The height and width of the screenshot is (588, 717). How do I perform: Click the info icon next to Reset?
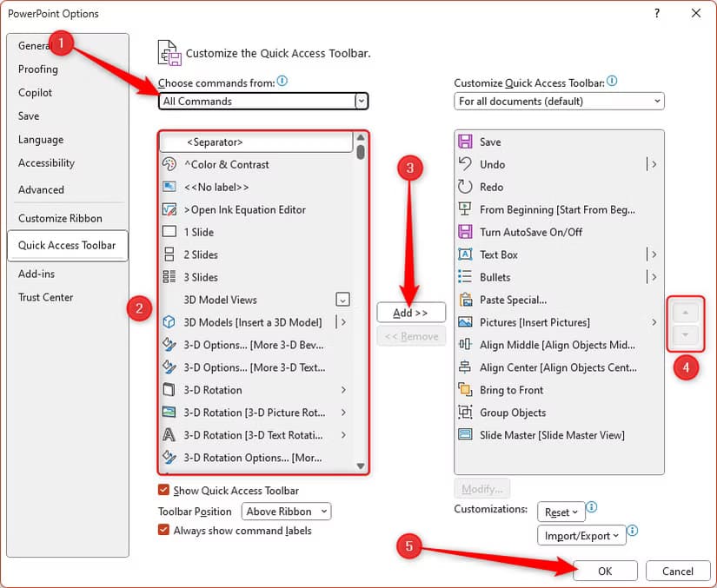pos(591,506)
